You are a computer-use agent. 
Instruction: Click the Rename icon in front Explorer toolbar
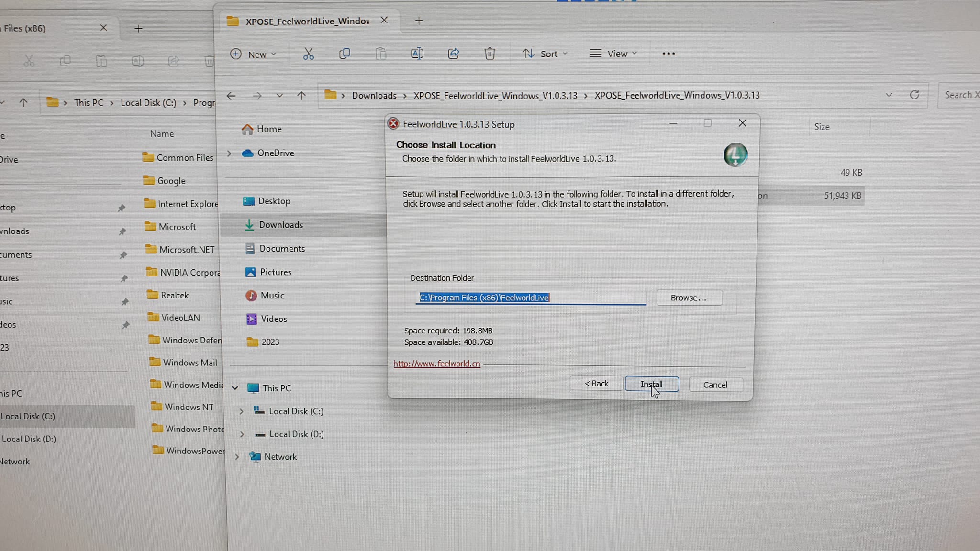417,54
